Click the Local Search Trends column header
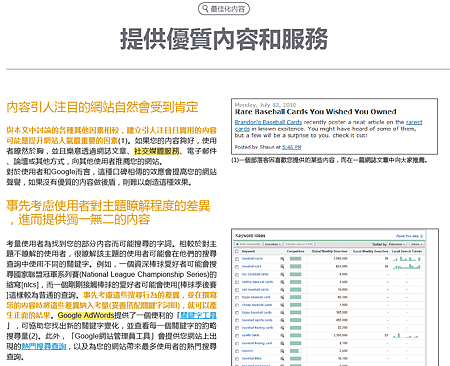 407,251
